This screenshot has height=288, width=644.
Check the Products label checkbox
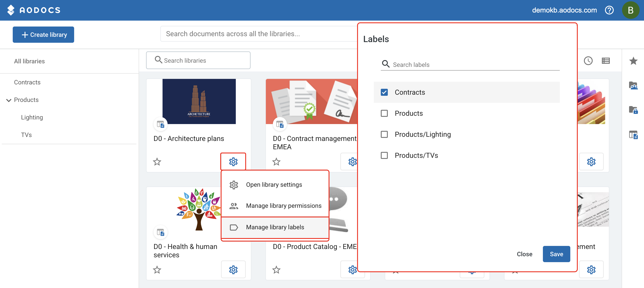coord(384,113)
